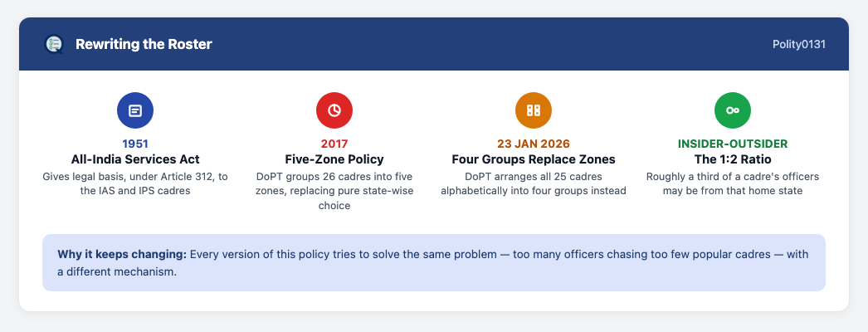This screenshot has width=868, height=332.
Task: Click the Article 312 description text
Action: point(135,183)
